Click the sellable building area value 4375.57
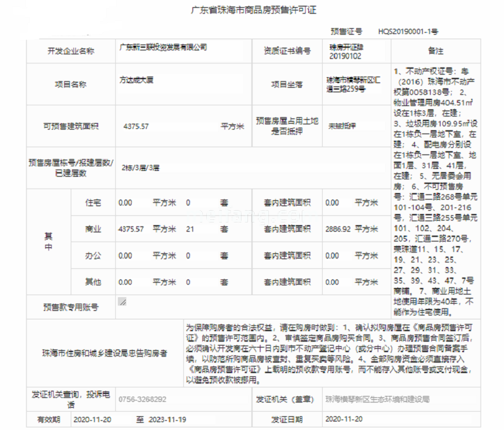Image resolution: width=504 pixels, height=430 pixels. pos(135,126)
